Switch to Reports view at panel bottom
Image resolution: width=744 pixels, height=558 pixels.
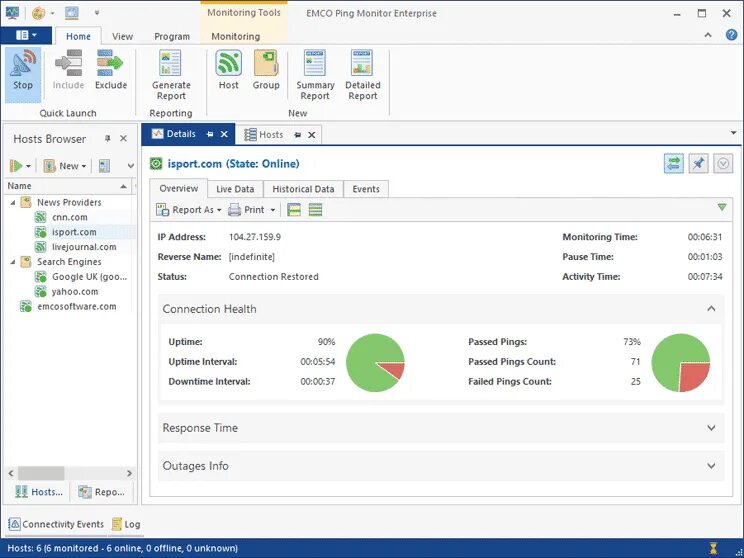click(x=102, y=492)
